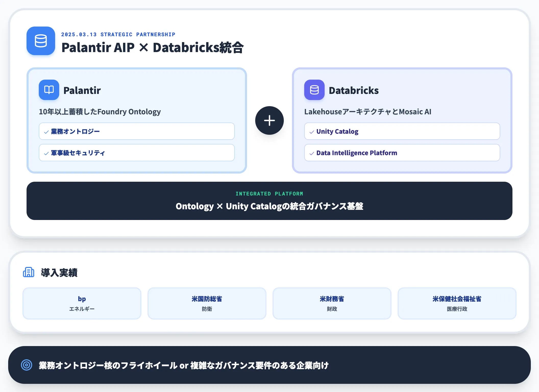Click the Palantir AIP × Databricks統合 title
The height and width of the screenshot is (392, 539).
click(153, 47)
